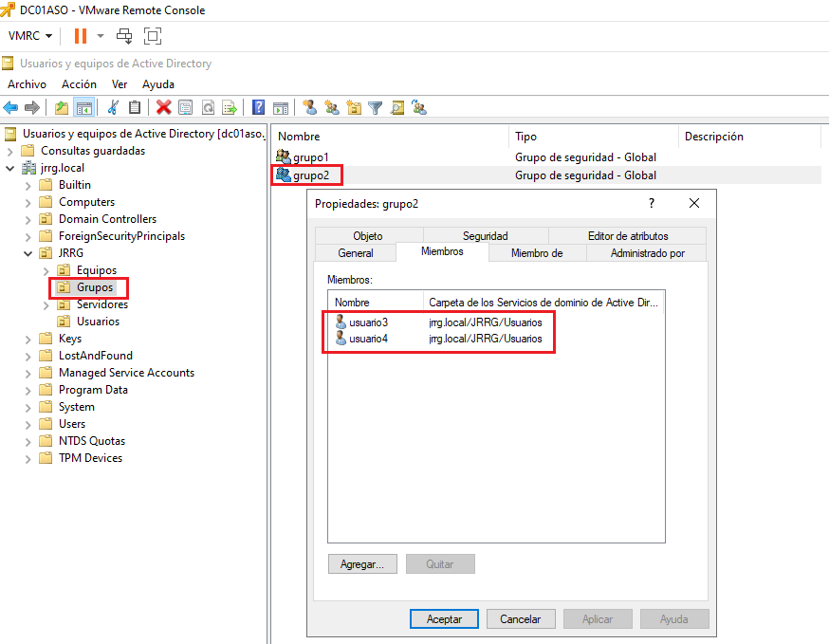
Task: Open the Ver menu
Action: click(120, 84)
